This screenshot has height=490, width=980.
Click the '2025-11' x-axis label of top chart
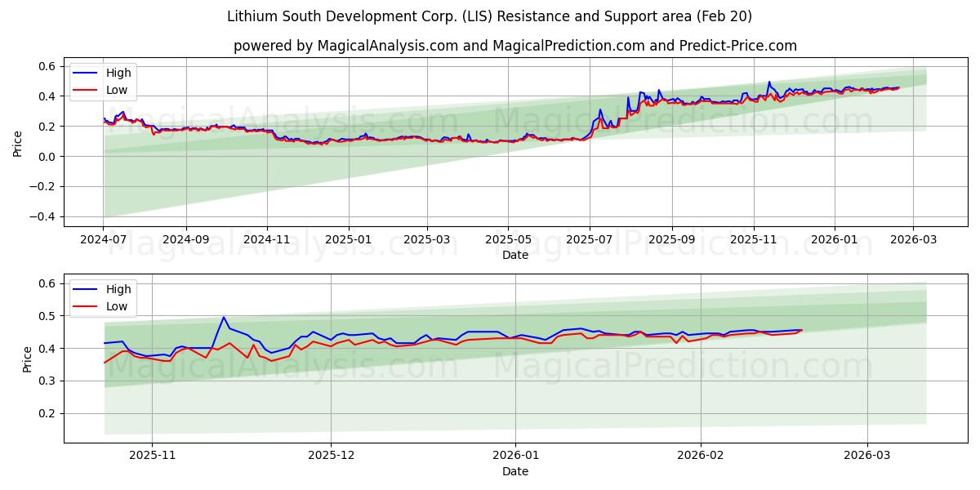[753, 240]
